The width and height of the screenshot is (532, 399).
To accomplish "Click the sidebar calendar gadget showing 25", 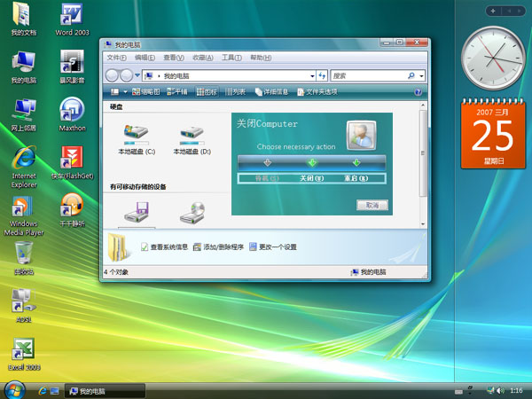I will (493, 133).
